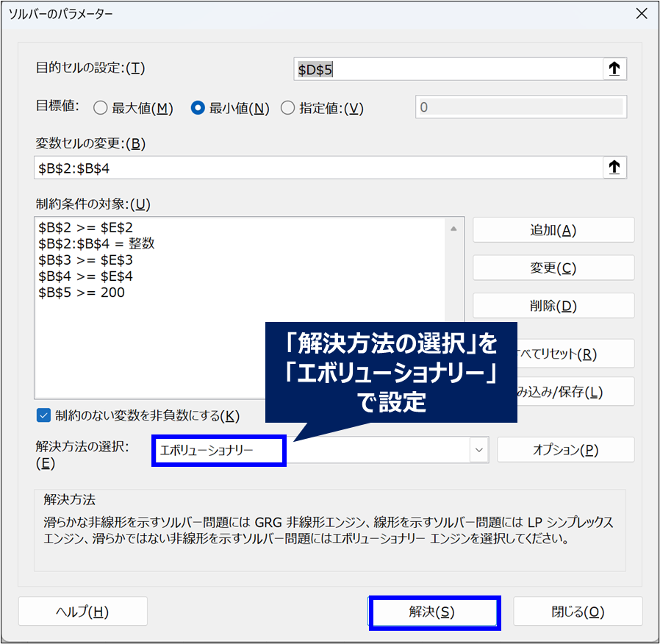Select the 最大値 (Max) radio button
The image size is (660, 644).
[100, 108]
